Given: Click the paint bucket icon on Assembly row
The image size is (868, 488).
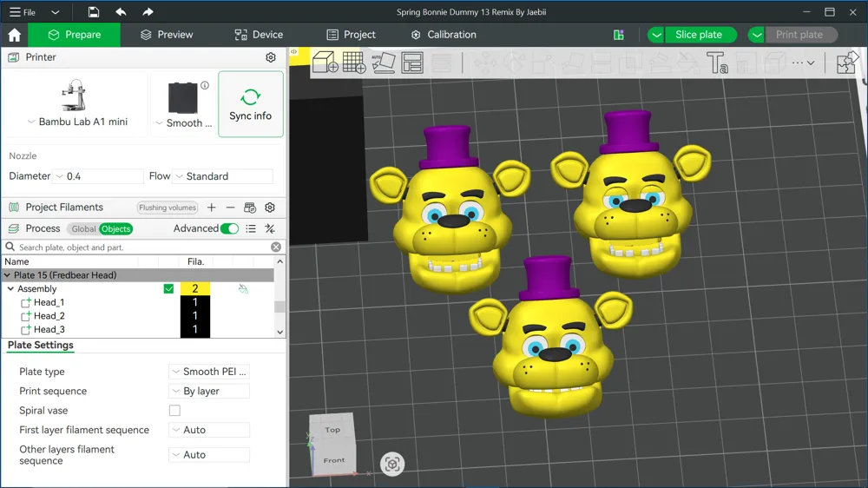Looking at the screenshot, I should [243, 288].
